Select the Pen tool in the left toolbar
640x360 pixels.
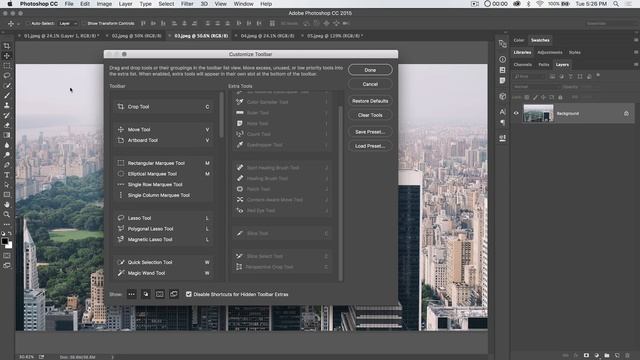(7, 165)
